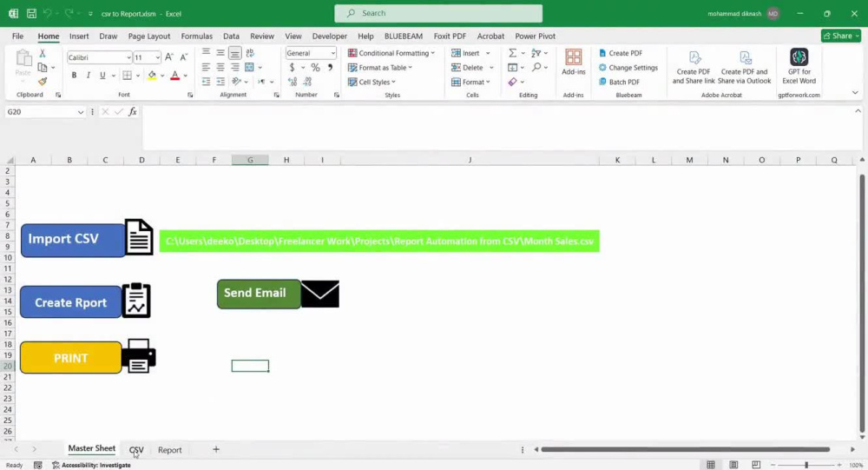Click the Sort & Filter icon
The width and height of the screenshot is (868, 470).
[x=536, y=53]
